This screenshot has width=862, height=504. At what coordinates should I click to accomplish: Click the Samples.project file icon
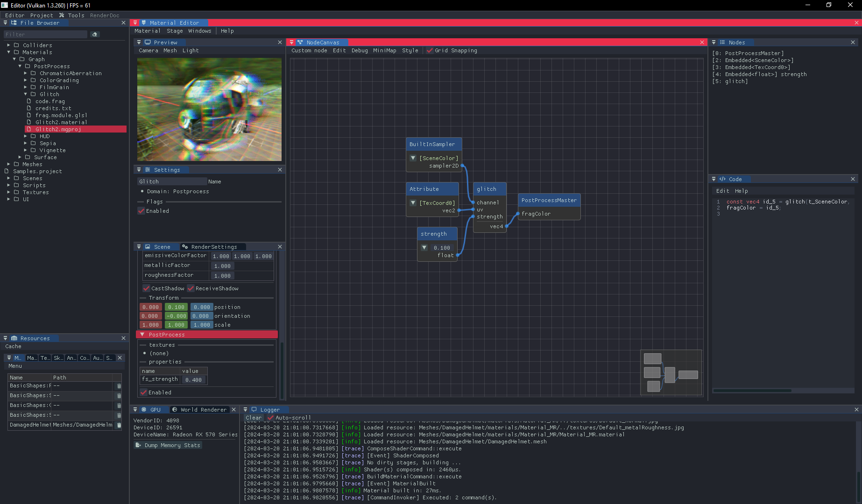point(7,171)
